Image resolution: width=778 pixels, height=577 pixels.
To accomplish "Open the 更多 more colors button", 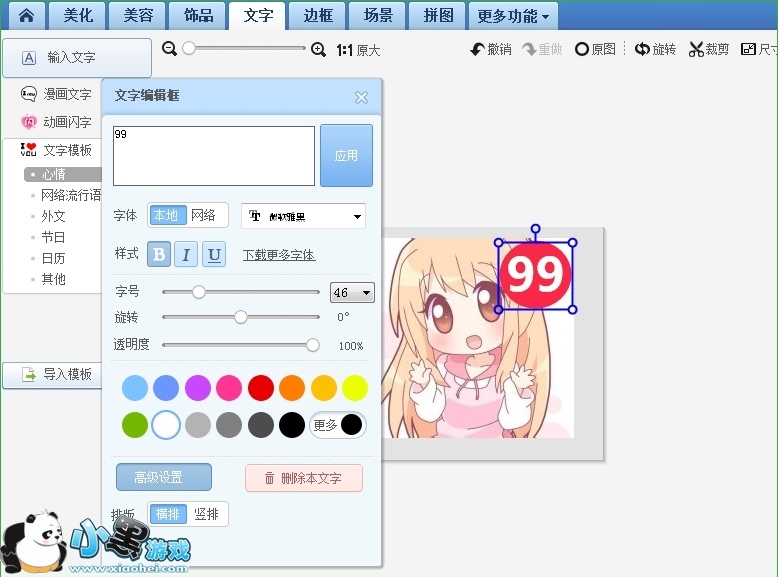I will [338, 425].
